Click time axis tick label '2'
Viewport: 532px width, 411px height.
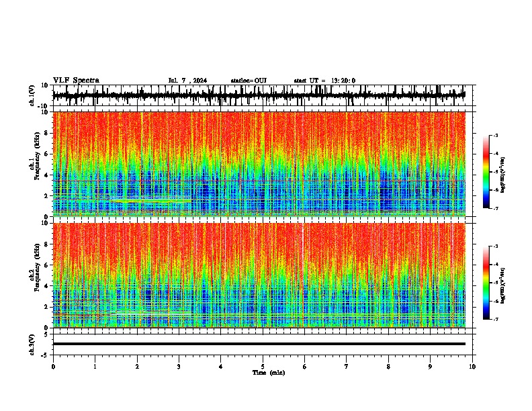tap(137, 367)
